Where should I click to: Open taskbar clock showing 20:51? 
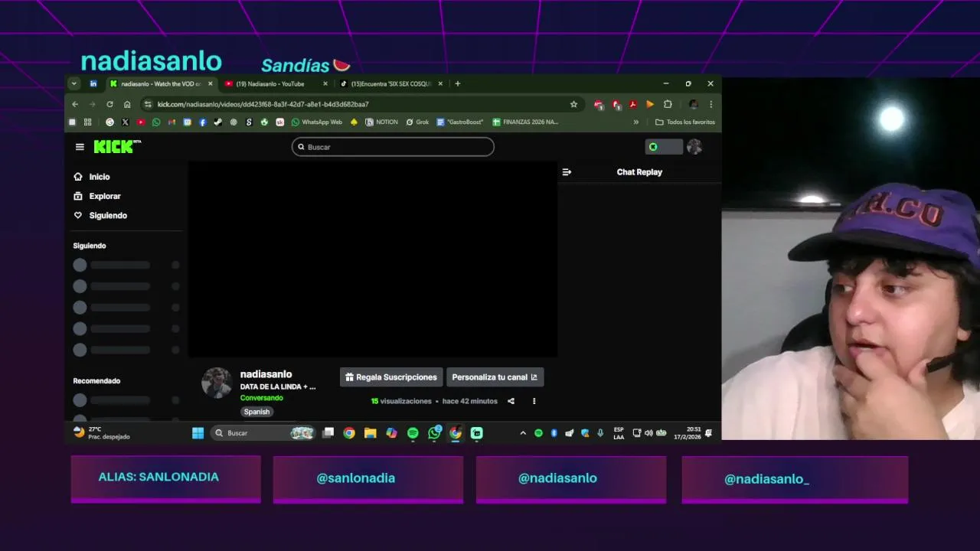click(687, 433)
